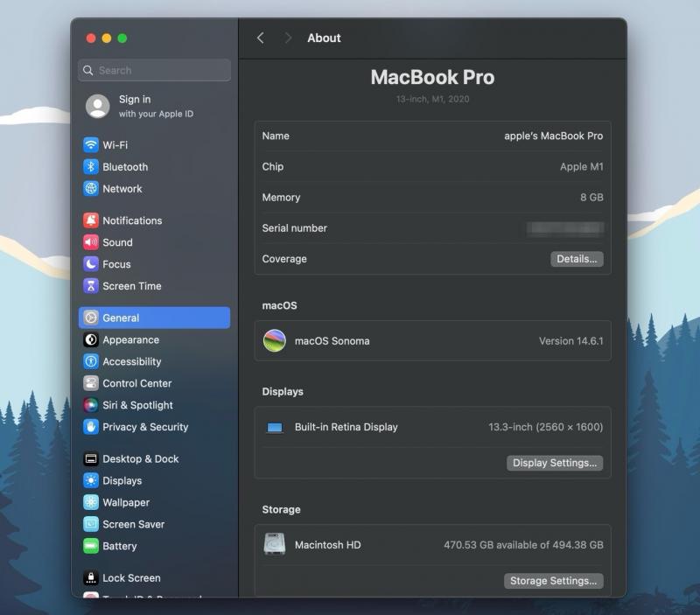
Task: Go forward with the right chevron
Action: (288, 38)
